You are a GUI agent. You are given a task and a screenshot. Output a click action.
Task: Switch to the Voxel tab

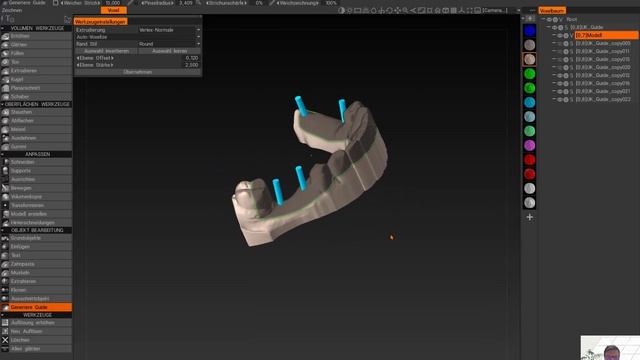tap(113, 10)
